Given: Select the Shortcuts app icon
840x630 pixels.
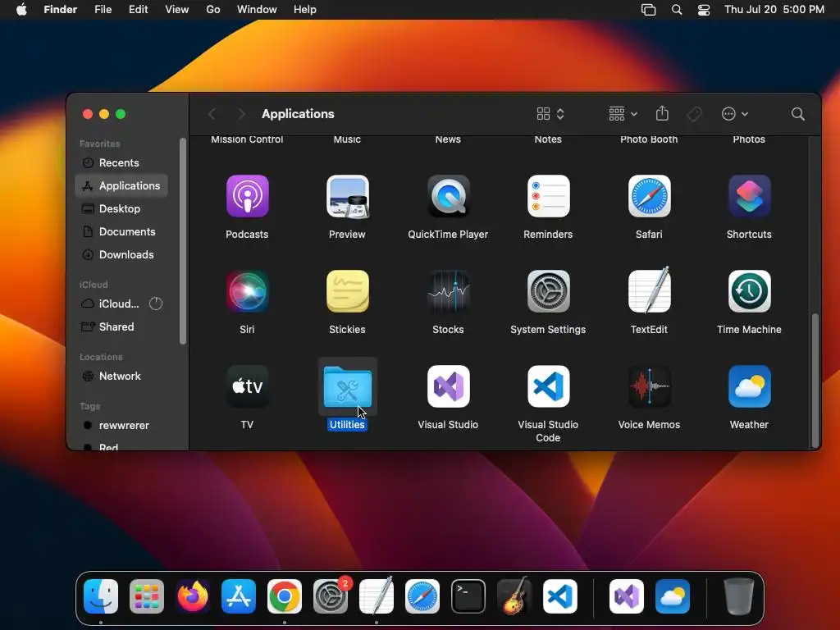Looking at the screenshot, I should pos(749,196).
